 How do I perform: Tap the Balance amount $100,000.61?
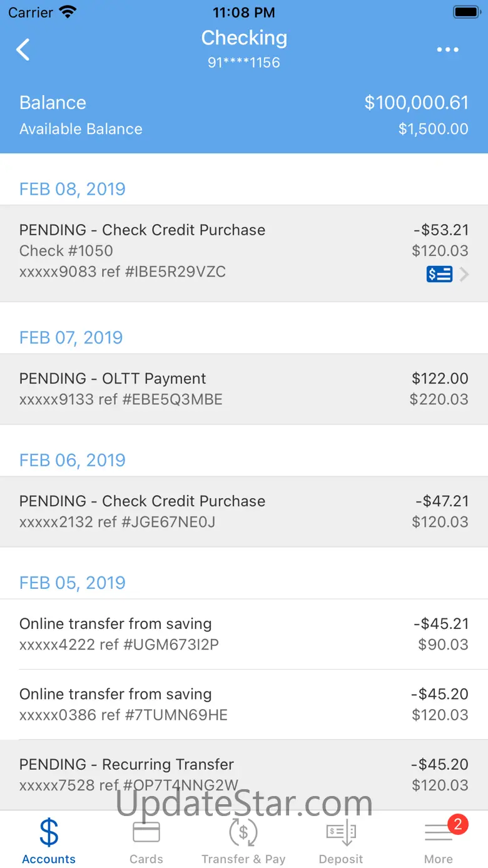[x=416, y=103]
